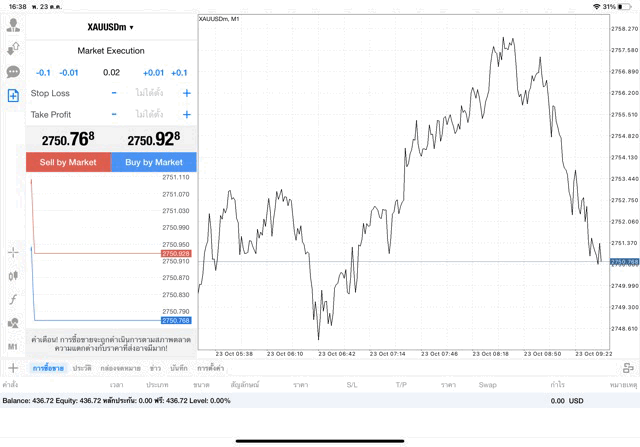
Task: Click the Buy by Market button
Action: [x=153, y=162]
